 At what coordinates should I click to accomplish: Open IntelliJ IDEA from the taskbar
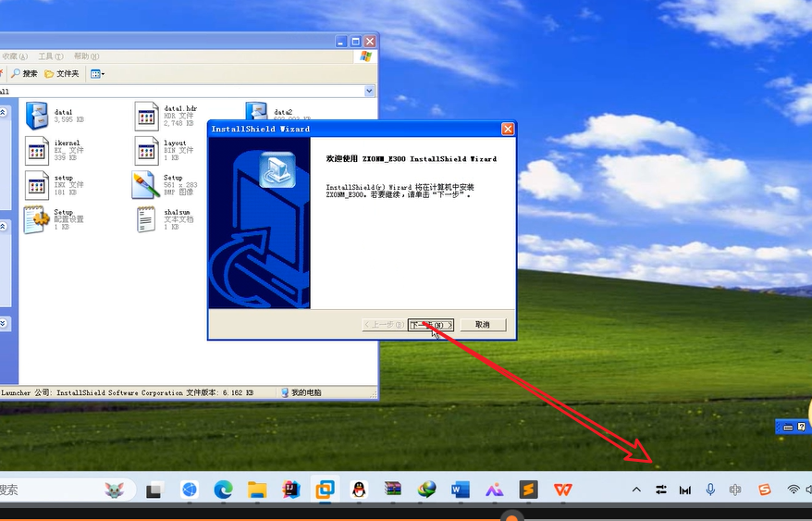[291, 490]
